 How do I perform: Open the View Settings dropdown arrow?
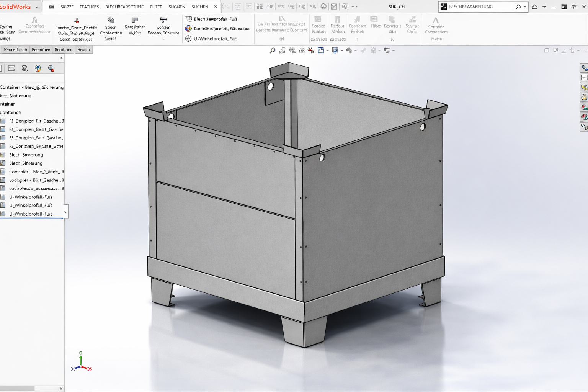[394, 51]
